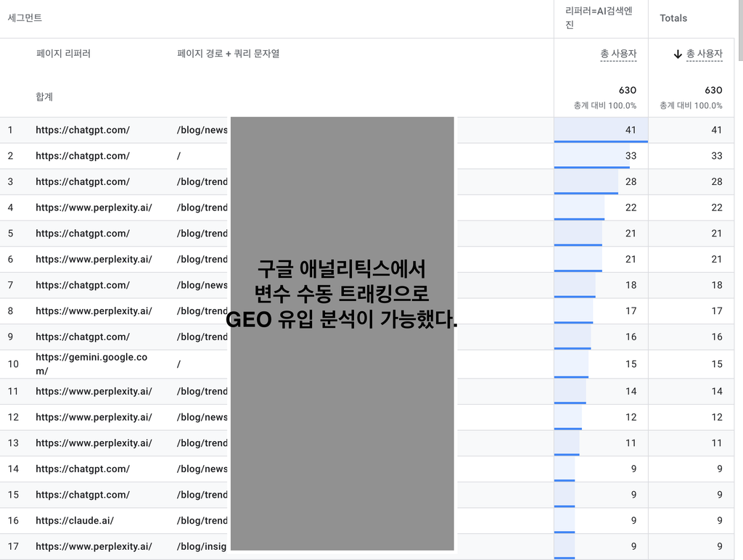Screen dimensions: 743x560
Task: Click row 15 referrer https://chatgpt.com/
Action: (x=83, y=495)
